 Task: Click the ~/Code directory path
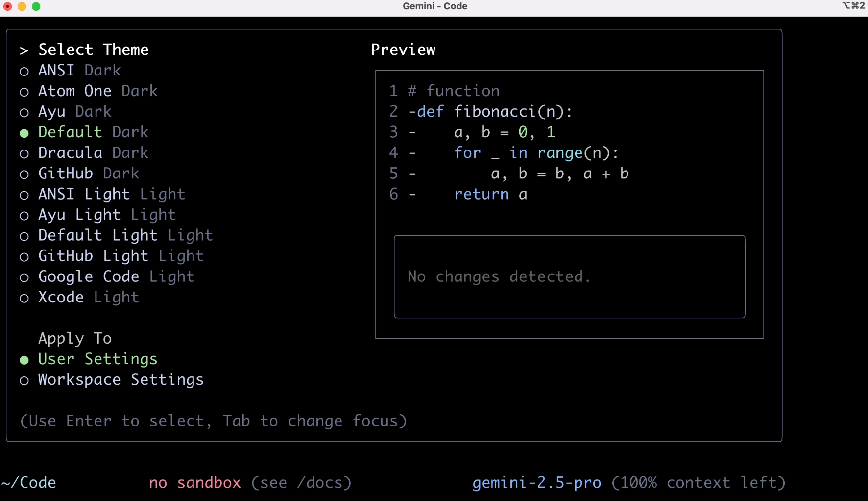[x=29, y=483]
